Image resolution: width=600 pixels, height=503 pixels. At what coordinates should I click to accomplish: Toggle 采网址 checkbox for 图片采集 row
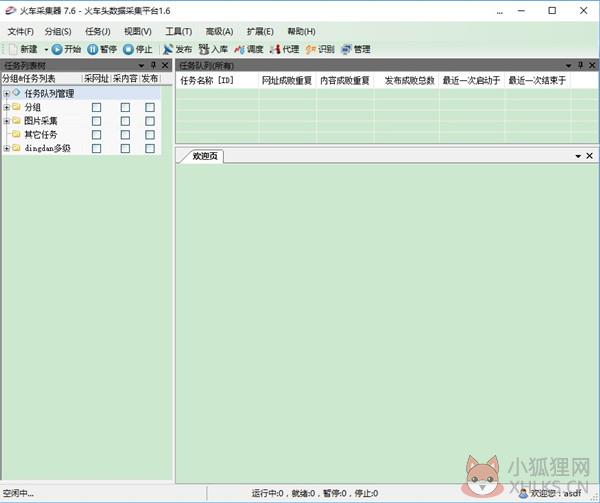pyautogui.click(x=96, y=121)
